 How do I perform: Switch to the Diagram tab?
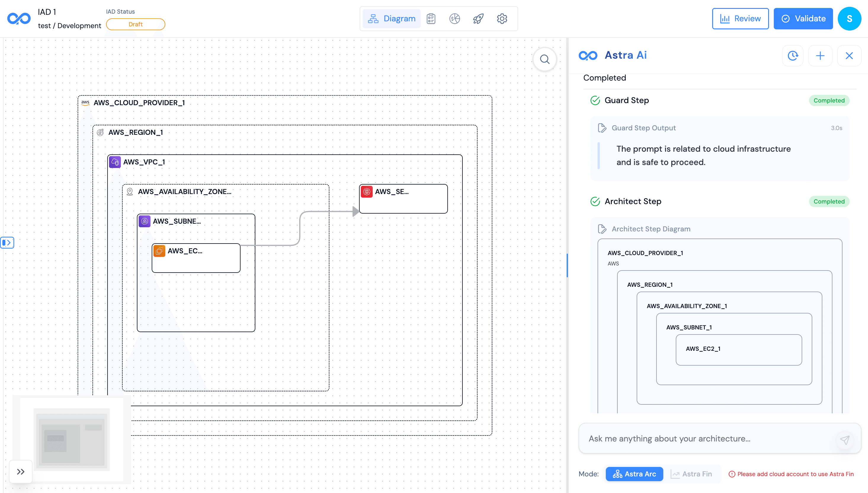pyautogui.click(x=392, y=19)
